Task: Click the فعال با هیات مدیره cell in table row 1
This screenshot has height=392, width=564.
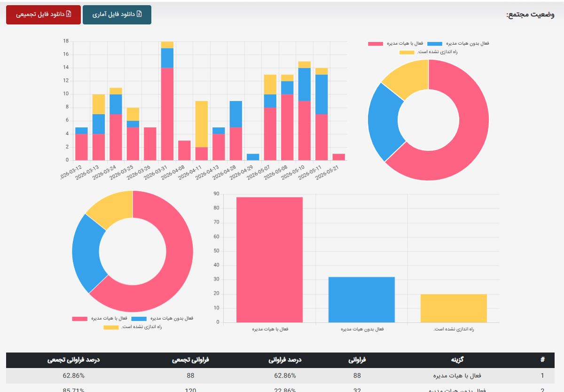Action: (457, 376)
